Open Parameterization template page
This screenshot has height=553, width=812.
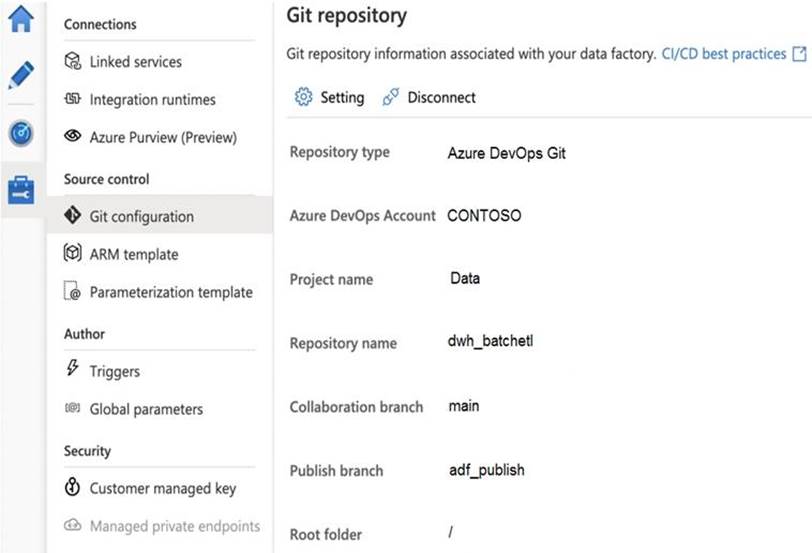(171, 292)
